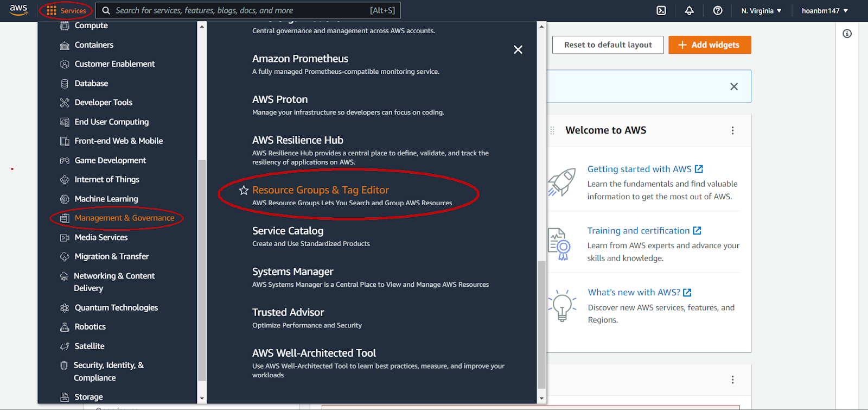Click the Game Development controller icon
868x410 pixels.
[65, 161]
